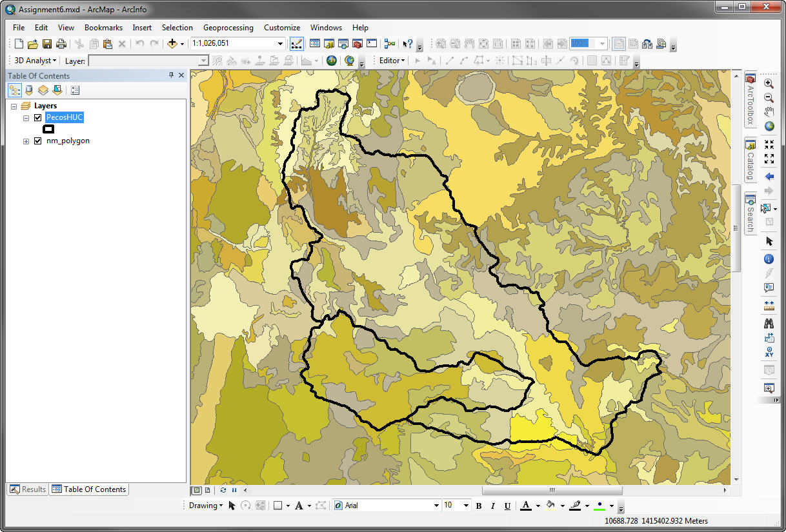Open the Find Route tool

coord(769,337)
